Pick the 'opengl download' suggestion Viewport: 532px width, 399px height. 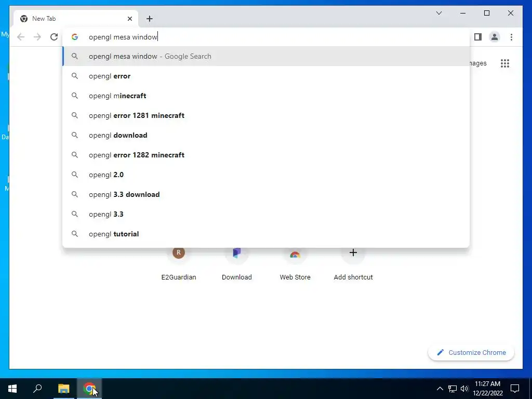click(266, 135)
